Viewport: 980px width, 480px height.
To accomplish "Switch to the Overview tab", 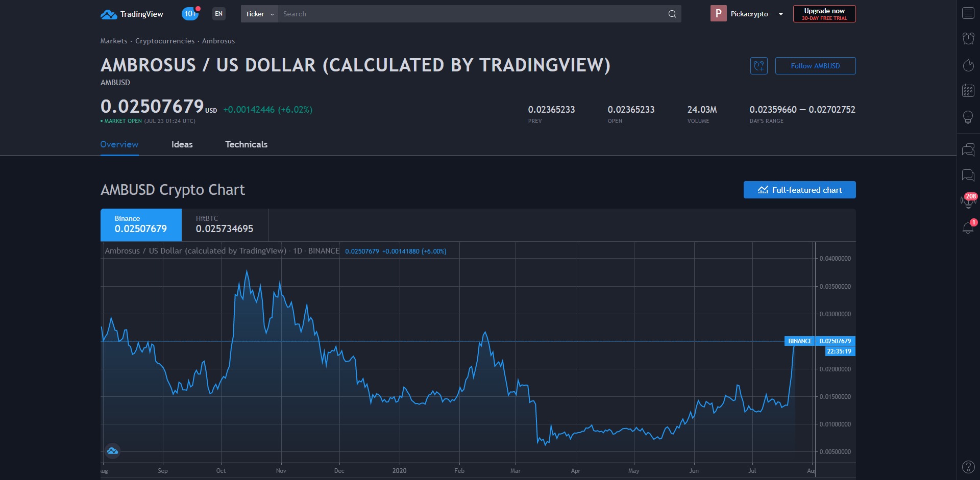I will point(119,144).
